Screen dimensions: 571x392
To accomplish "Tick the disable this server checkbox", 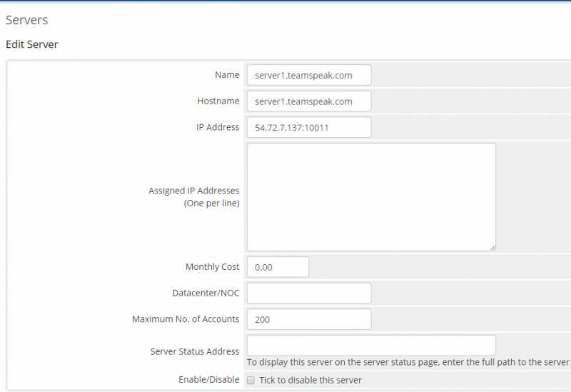I will [x=251, y=380].
